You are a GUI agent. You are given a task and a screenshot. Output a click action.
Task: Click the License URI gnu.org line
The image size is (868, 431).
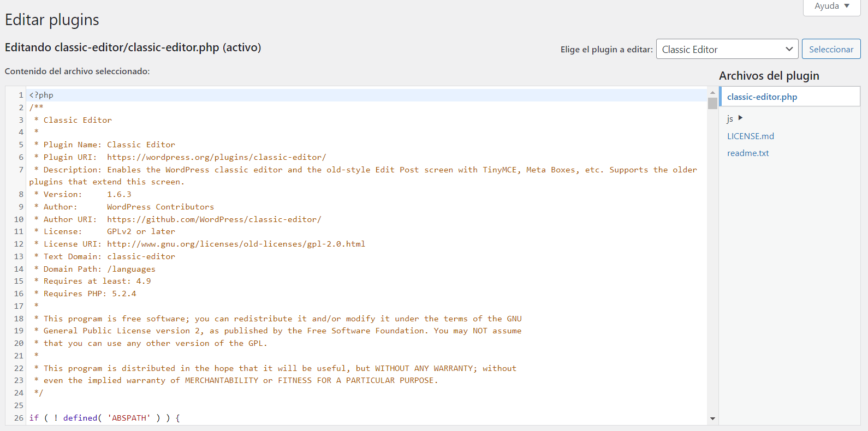pyautogui.click(x=199, y=244)
